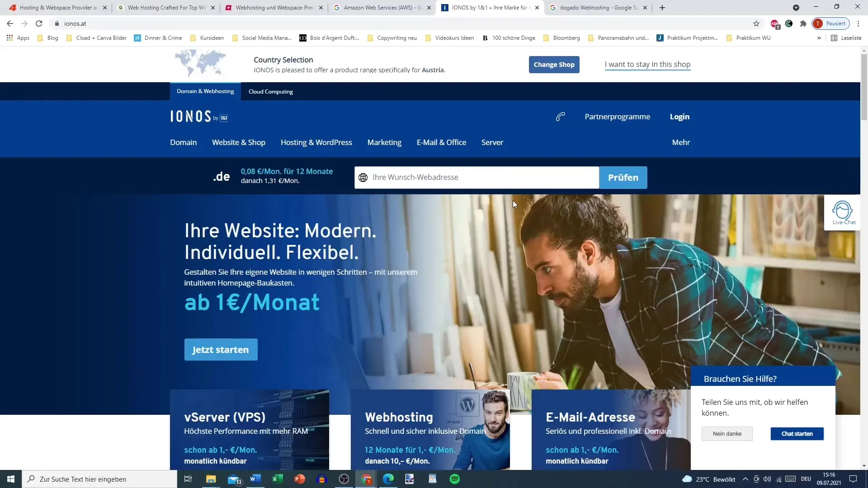This screenshot has height=488, width=868.
Task: Bookmark this page with the star icon
Action: click(756, 23)
